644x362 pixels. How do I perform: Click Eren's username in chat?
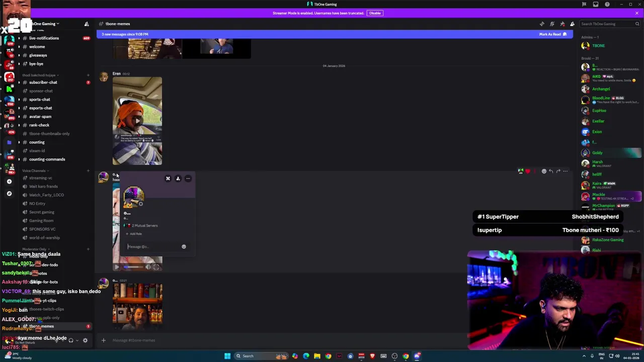(x=116, y=74)
